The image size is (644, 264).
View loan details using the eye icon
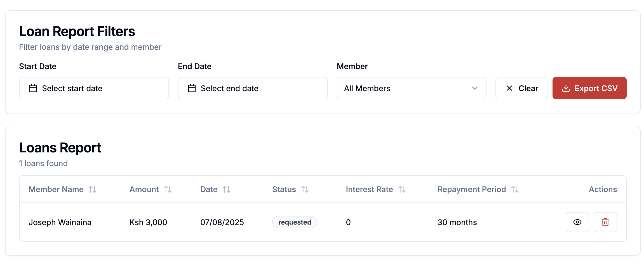577,222
